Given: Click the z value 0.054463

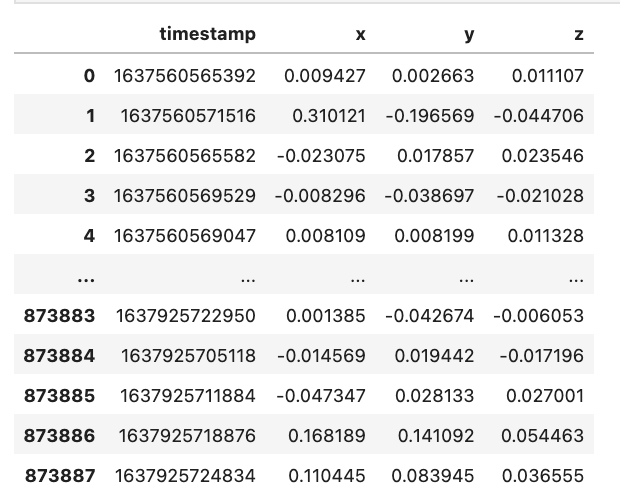Looking at the screenshot, I should coord(542,435).
